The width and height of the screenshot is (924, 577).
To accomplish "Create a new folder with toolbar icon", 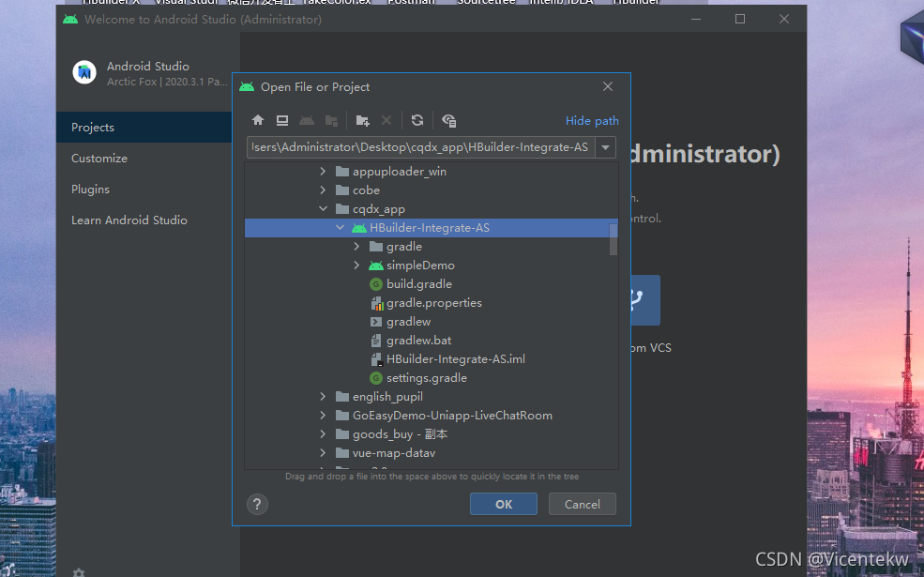I will point(362,120).
